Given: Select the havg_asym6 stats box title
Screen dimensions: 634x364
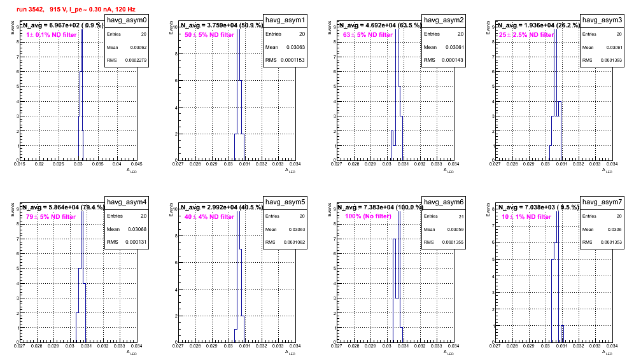Looking at the screenshot, I should (444, 202).
